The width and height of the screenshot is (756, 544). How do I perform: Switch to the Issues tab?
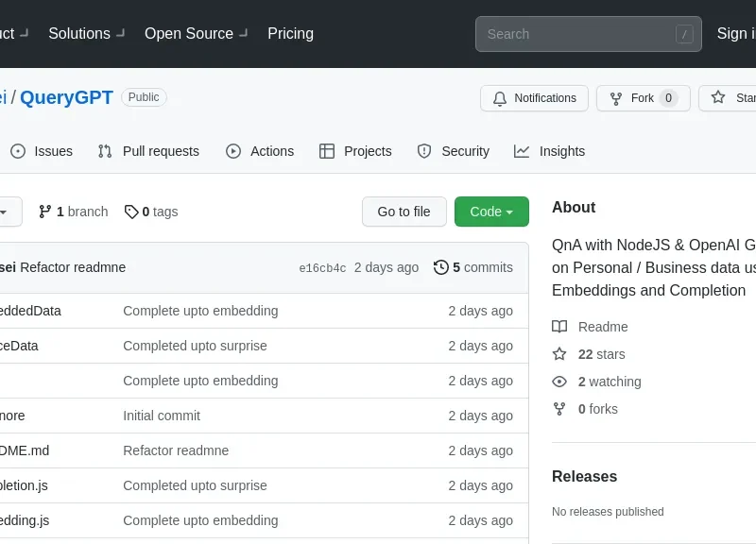pyautogui.click(x=42, y=151)
